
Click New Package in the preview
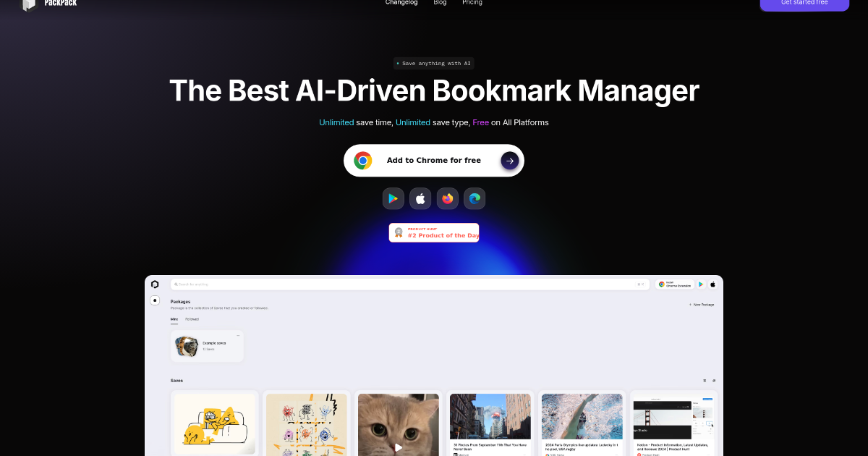(701, 305)
